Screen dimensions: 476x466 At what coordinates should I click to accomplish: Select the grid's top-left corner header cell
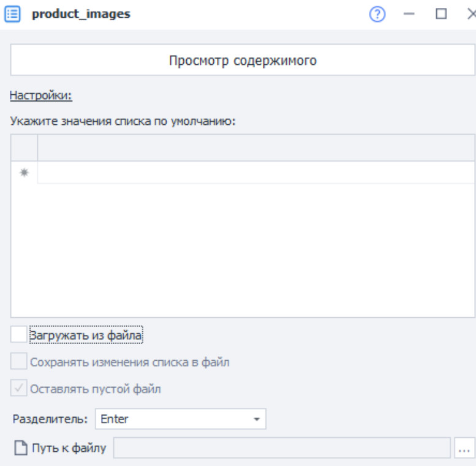[25, 148]
